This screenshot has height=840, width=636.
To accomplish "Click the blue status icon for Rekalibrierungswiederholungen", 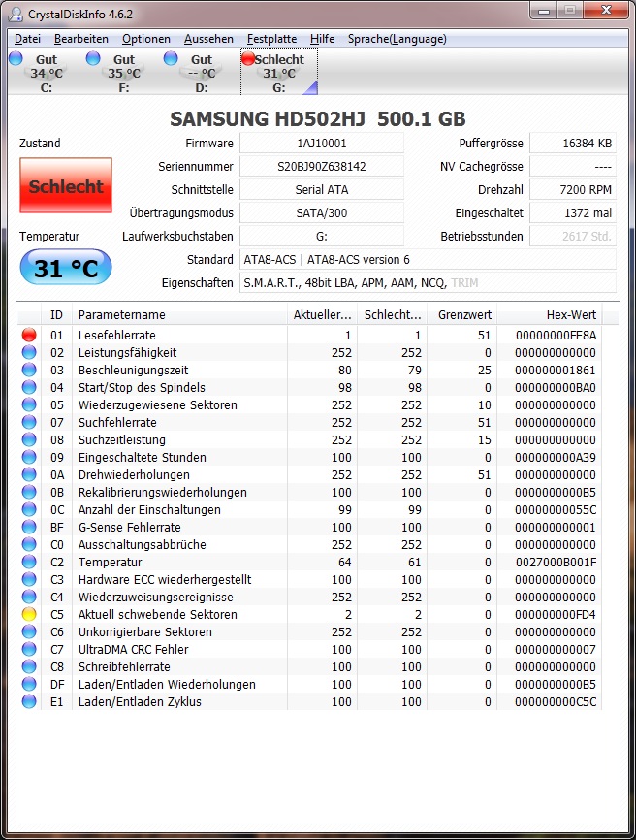I will click(x=29, y=493).
